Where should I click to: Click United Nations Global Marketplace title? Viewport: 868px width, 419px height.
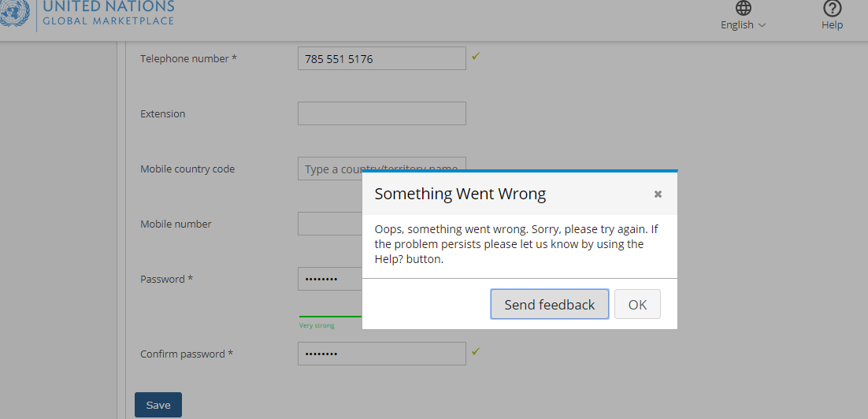pyautogui.click(x=109, y=13)
